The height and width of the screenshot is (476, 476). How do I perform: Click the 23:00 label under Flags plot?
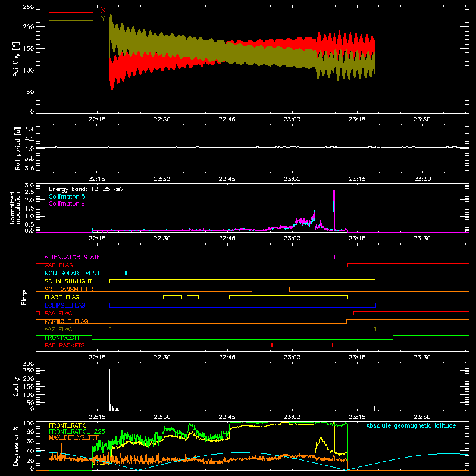pyautogui.click(x=292, y=358)
